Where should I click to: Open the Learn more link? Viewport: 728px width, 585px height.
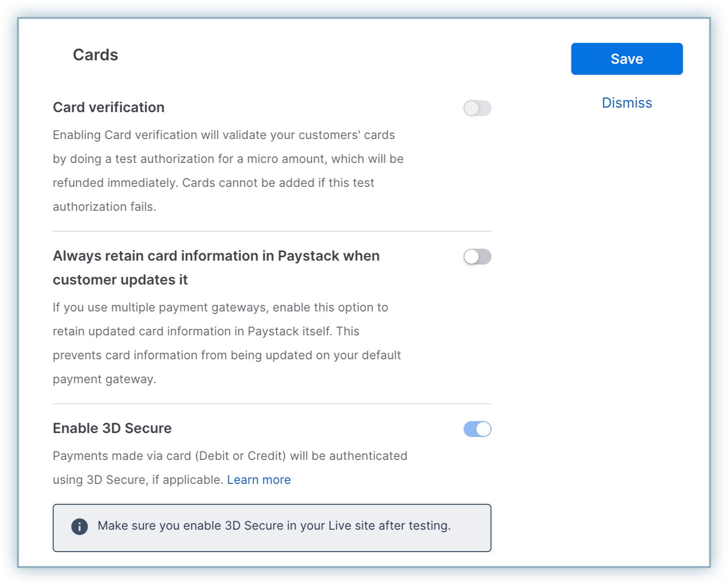pyautogui.click(x=259, y=480)
